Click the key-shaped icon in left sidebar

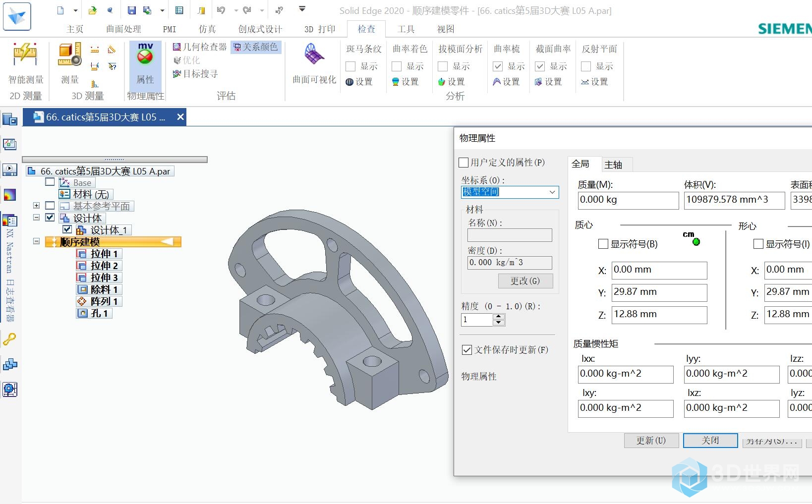10,339
